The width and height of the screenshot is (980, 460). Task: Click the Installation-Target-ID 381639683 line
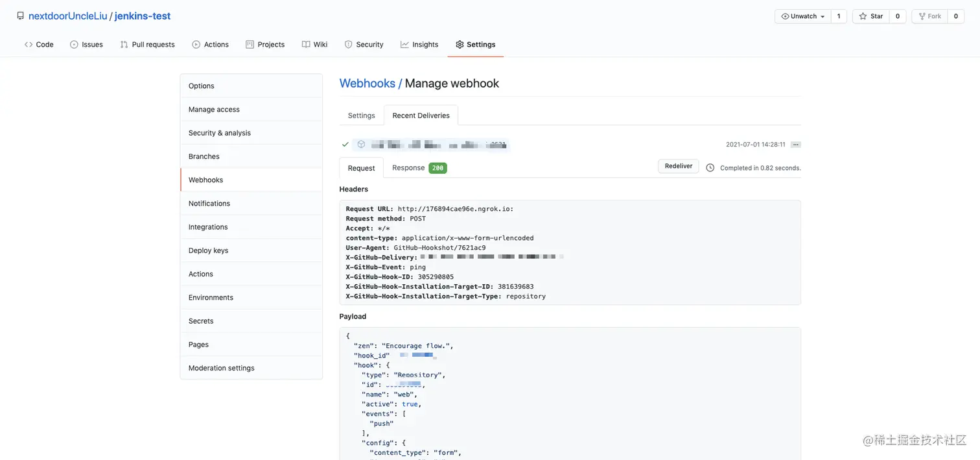(x=439, y=287)
